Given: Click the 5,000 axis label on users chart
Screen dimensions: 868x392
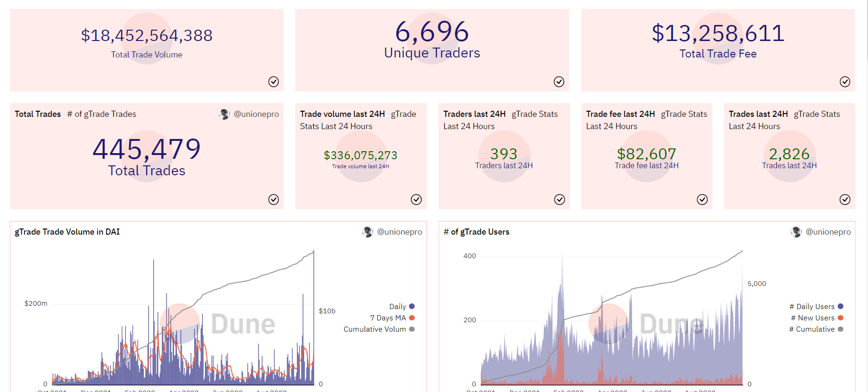Looking at the screenshot, I should pos(757,284).
